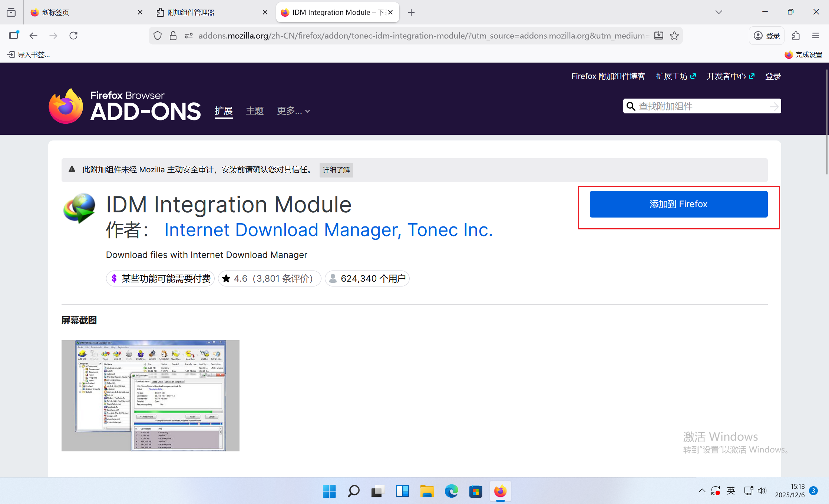The height and width of the screenshot is (504, 829).
Task: Click the Firefox reload page icon
Action: 73,36
